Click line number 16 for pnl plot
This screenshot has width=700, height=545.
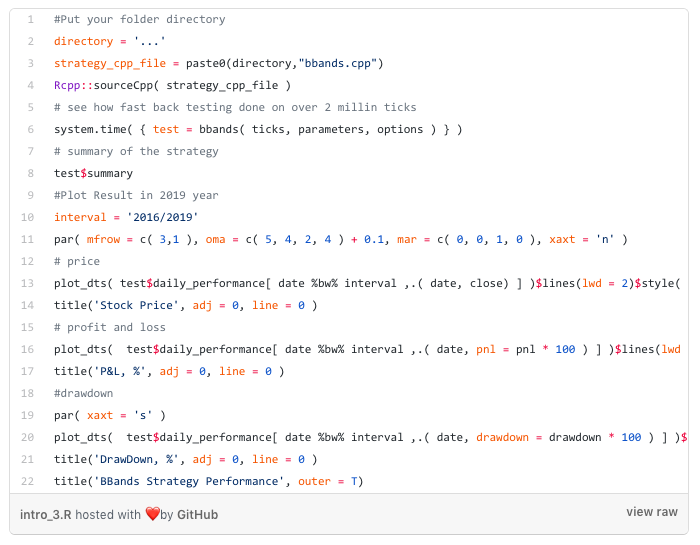tap(28, 349)
